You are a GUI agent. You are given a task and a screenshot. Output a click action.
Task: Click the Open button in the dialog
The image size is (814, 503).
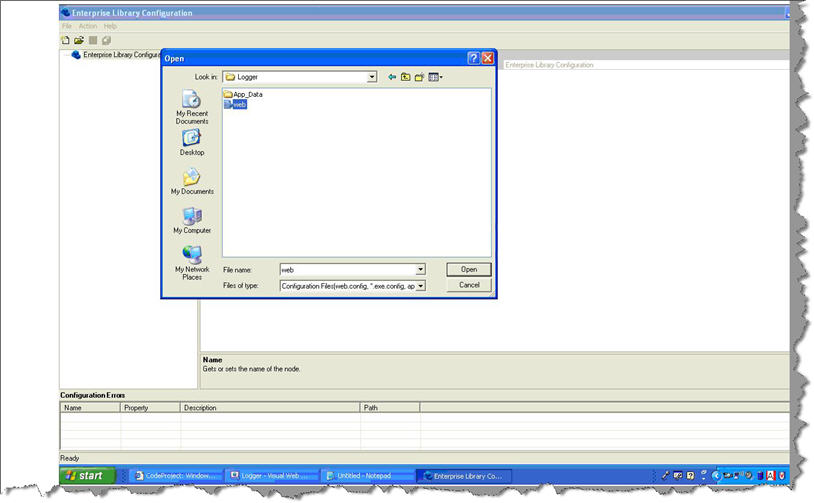tap(469, 269)
